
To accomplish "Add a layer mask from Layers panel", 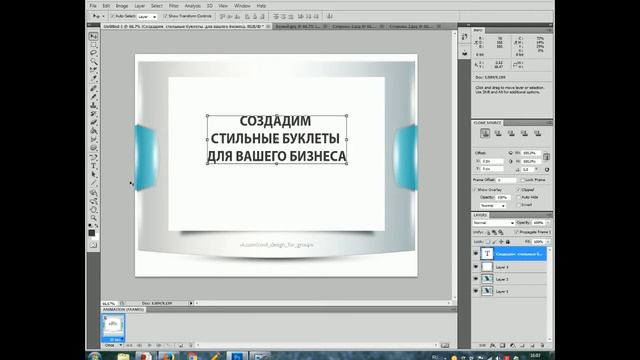I will tap(502, 346).
